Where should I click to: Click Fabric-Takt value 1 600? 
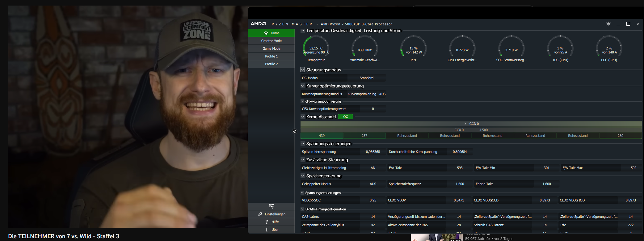click(546, 184)
